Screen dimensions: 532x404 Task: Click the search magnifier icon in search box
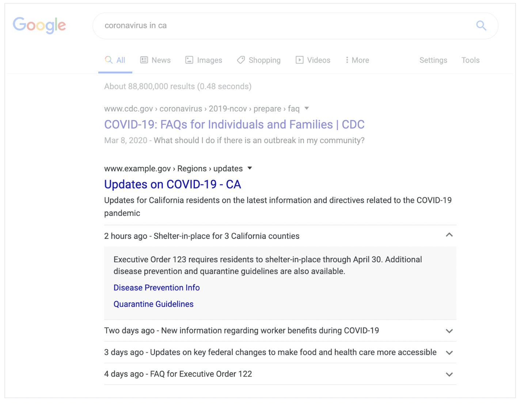(x=481, y=26)
